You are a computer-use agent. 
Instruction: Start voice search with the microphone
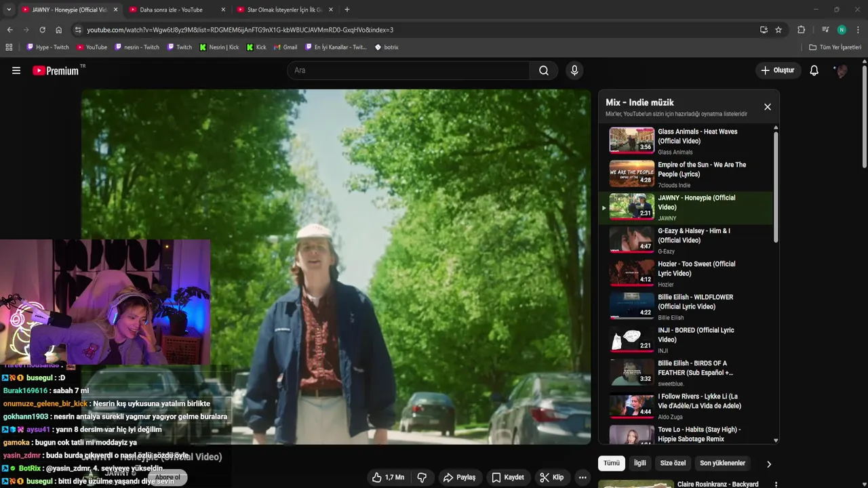574,70
